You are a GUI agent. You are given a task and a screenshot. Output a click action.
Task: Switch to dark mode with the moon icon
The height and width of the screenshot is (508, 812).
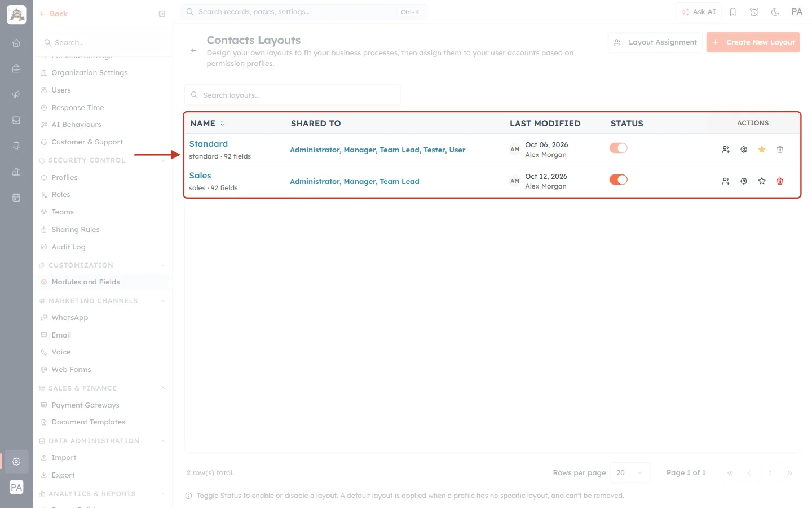(x=775, y=12)
